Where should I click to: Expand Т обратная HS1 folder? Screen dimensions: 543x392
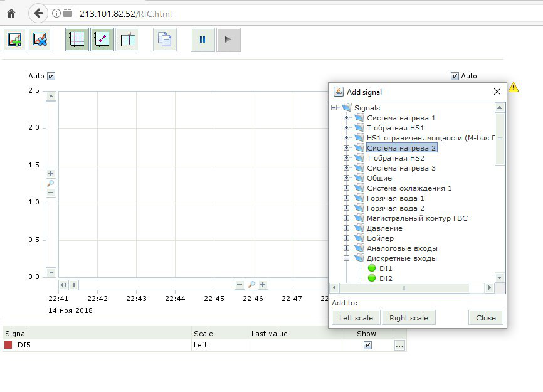pos(346,128)
